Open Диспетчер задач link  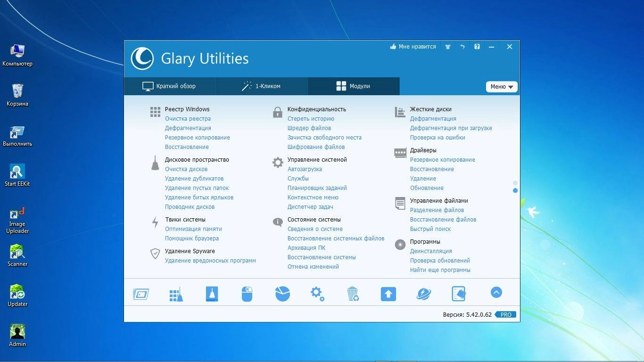[310, 207]
